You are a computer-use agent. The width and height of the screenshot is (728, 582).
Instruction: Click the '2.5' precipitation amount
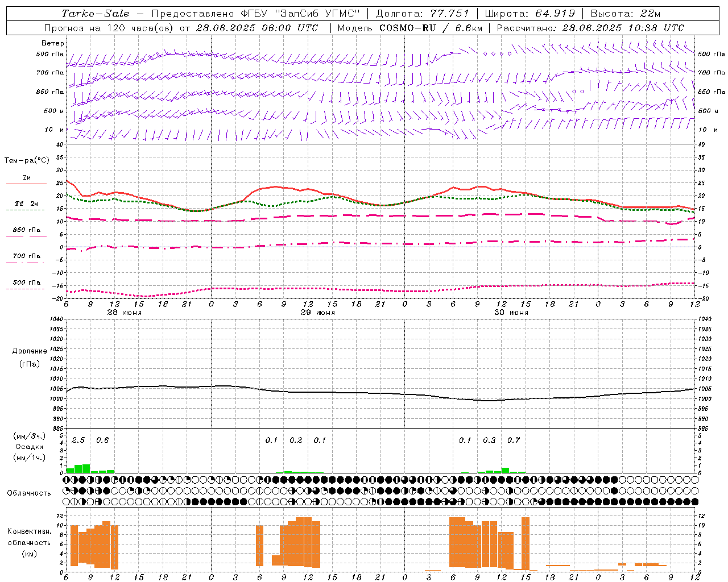click(78, 440)
